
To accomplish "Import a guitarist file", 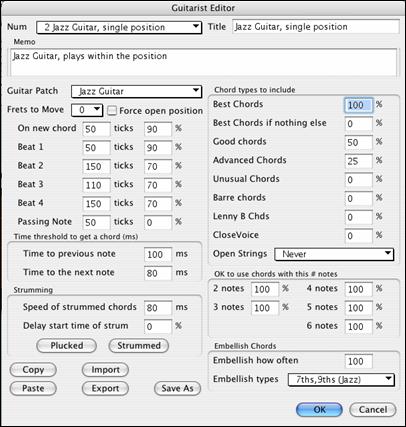I will pyautogui.click(x=105, y=370).
